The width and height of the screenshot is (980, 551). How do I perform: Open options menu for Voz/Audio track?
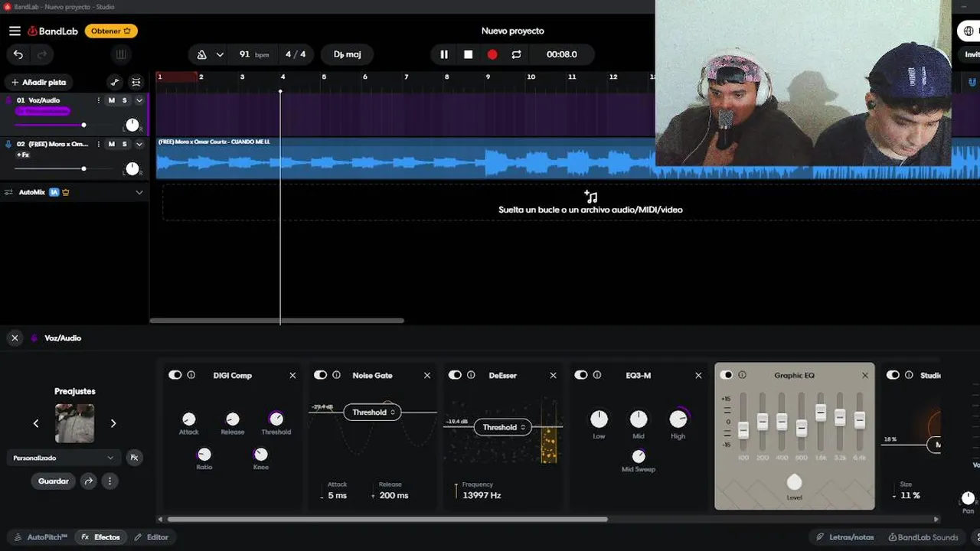pyautogui.click(x=98, y=100)
